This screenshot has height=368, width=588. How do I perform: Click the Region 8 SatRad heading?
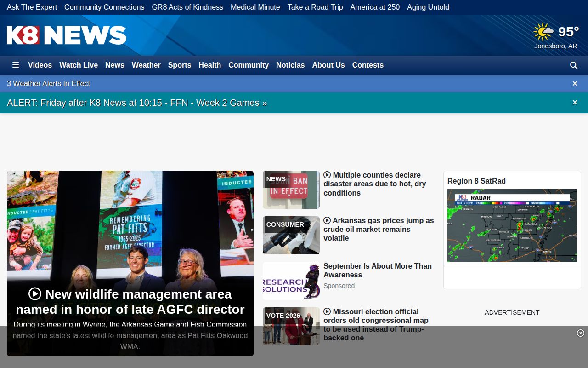(x=476, y=181)
